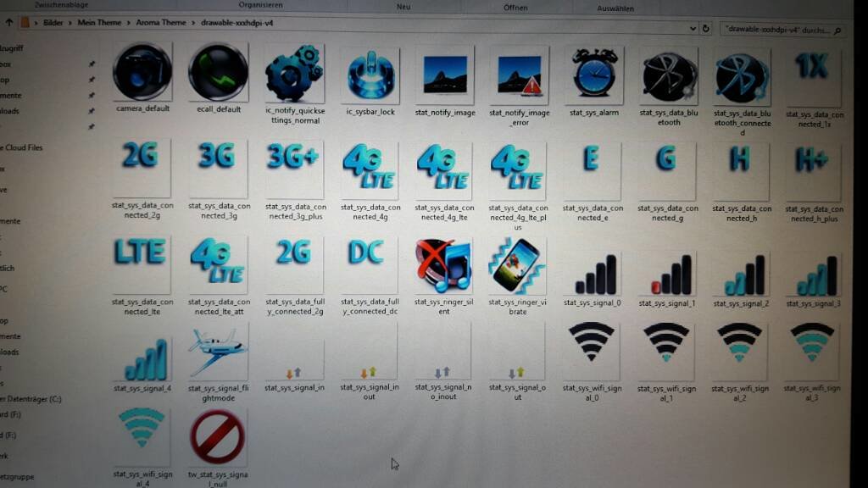Image resolution: width=868 pixels, height=488 pixels.
Task: Select stat_sys_data_connected_lte_att file
Action: [x=218, y=265]
